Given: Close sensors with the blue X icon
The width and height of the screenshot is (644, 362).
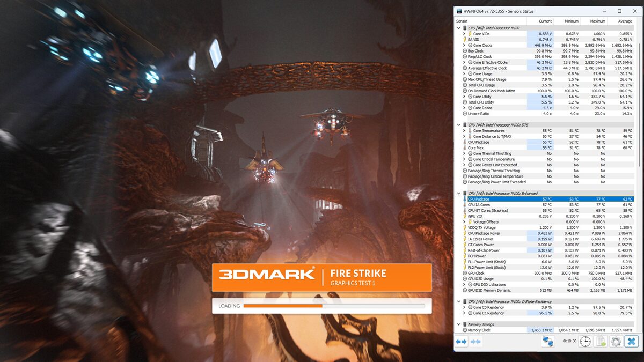Looking at the screenshot, I should tap(632, 341).
